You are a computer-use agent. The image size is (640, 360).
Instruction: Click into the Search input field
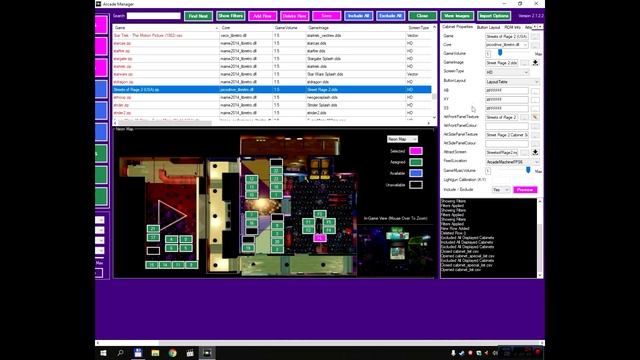[153, 16]
